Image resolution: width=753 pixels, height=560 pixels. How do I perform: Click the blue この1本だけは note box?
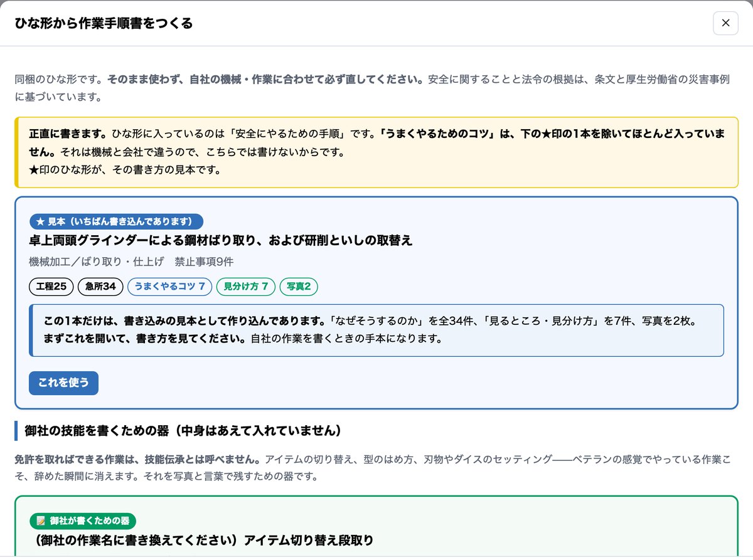(376, 330)
